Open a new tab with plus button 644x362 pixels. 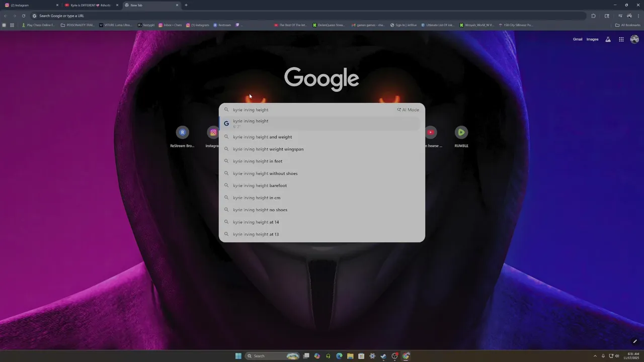[186, 5]
